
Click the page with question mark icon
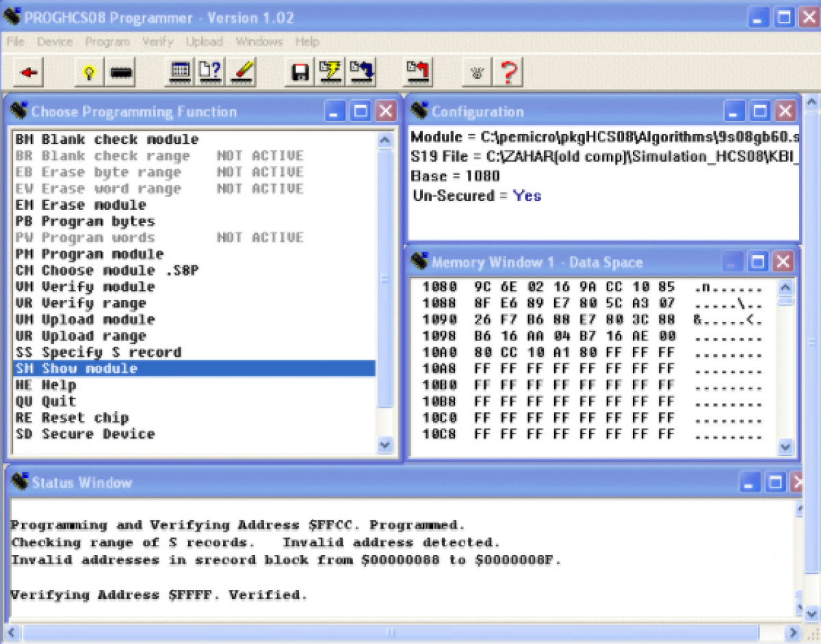tap(211, 72)
